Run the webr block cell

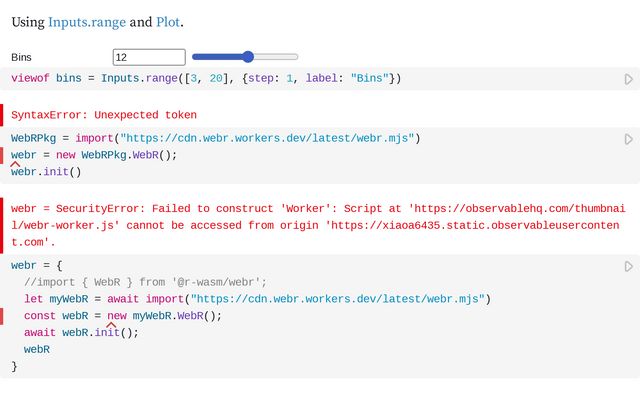click(628, 267)
